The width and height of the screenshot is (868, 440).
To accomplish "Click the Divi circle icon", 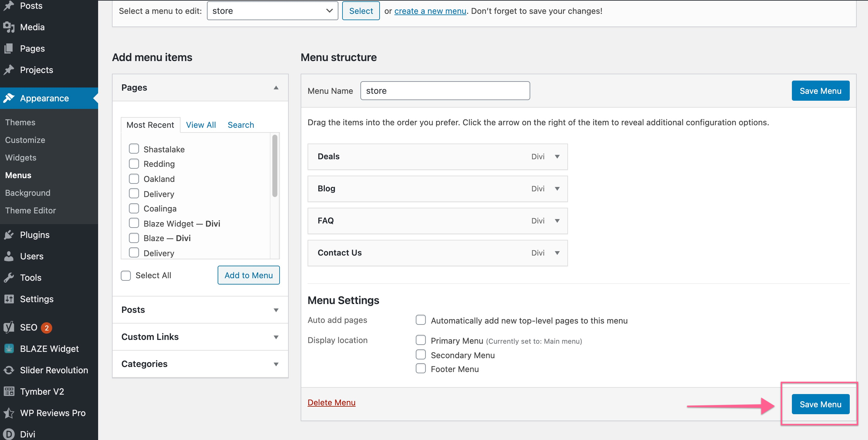I will tap(9, 434).
